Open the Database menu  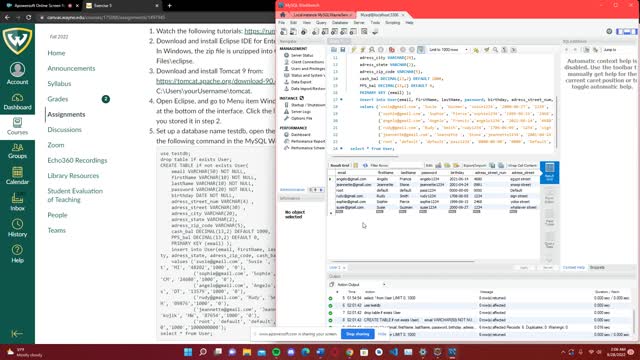pyautogui.click(x=340, y=23)
